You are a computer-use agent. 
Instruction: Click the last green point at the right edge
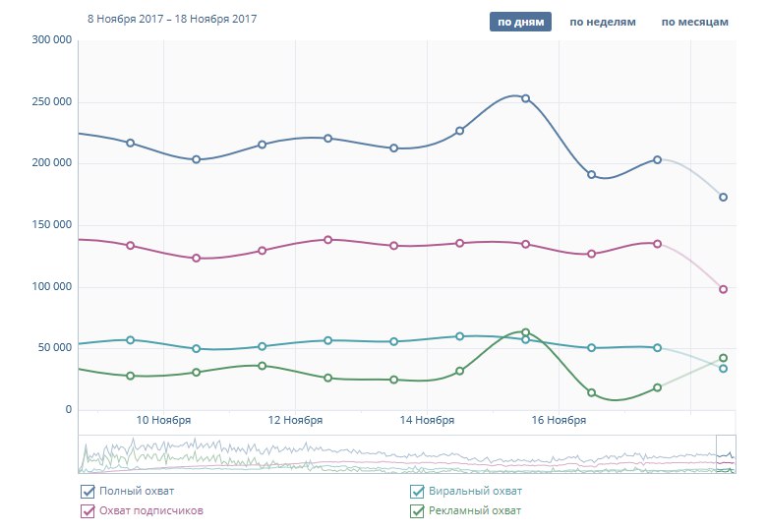723,359
